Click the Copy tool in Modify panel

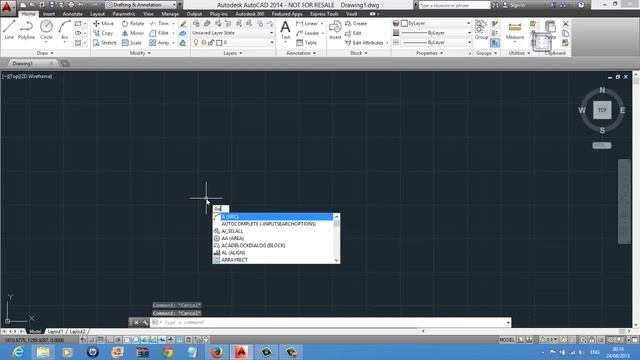103,33
